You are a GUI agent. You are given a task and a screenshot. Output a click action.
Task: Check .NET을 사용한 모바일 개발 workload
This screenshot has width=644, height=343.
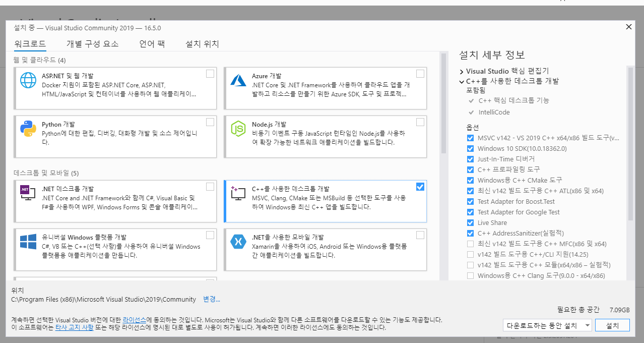click(x=420, y=235)
